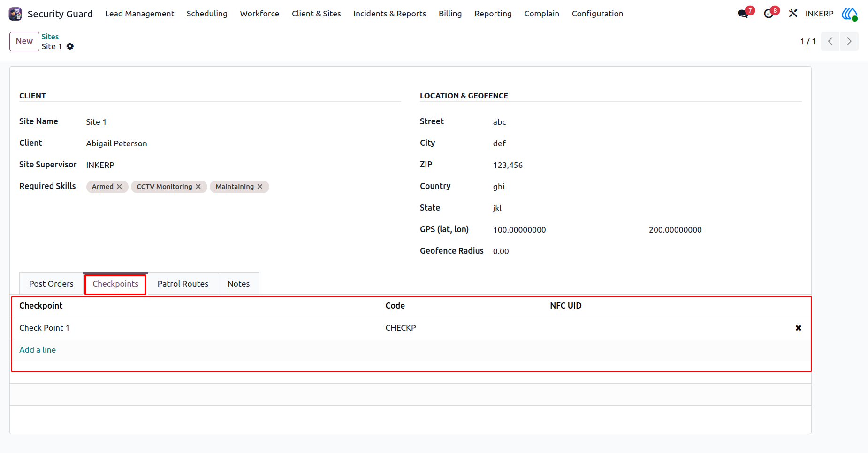Open the Scheduling menu
This screenshot has width=868, height=453.
coord(207,14)
